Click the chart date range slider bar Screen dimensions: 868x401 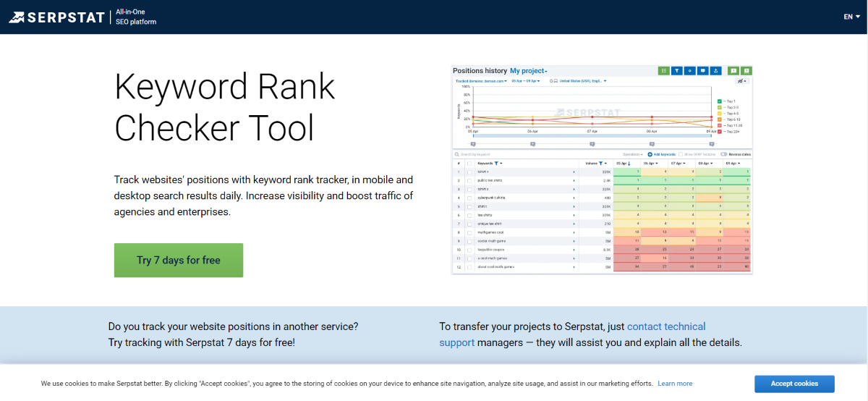pos(592,135)
